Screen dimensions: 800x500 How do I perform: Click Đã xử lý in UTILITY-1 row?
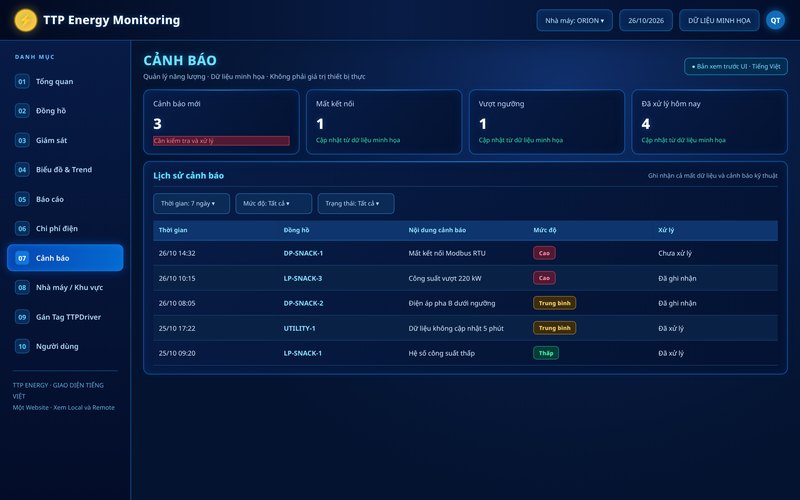click(670, 328)
